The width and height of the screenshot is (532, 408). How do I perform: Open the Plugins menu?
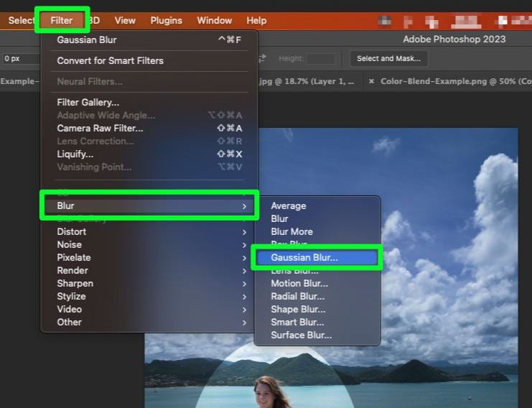[x=167, y=20]
